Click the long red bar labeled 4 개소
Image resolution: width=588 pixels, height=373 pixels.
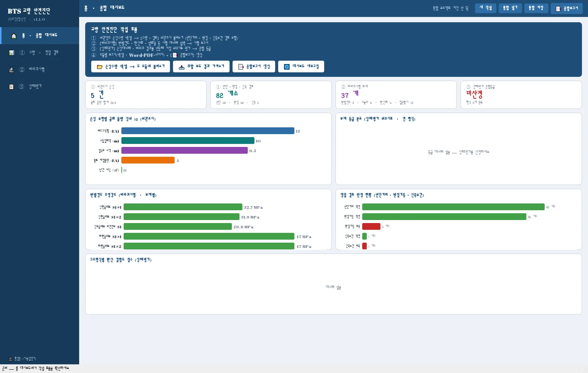point(371,226)
